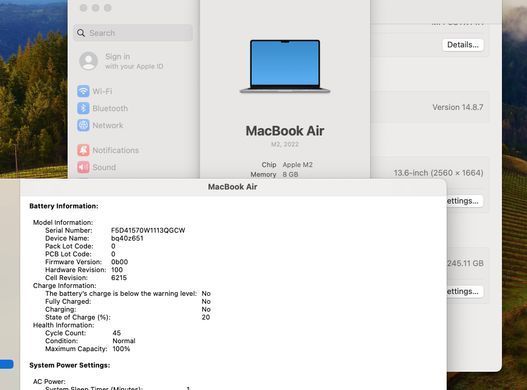Click the blue highlighted sidebar row in System Report
Screen dimensions: 527x390
(x=6, y=364)
